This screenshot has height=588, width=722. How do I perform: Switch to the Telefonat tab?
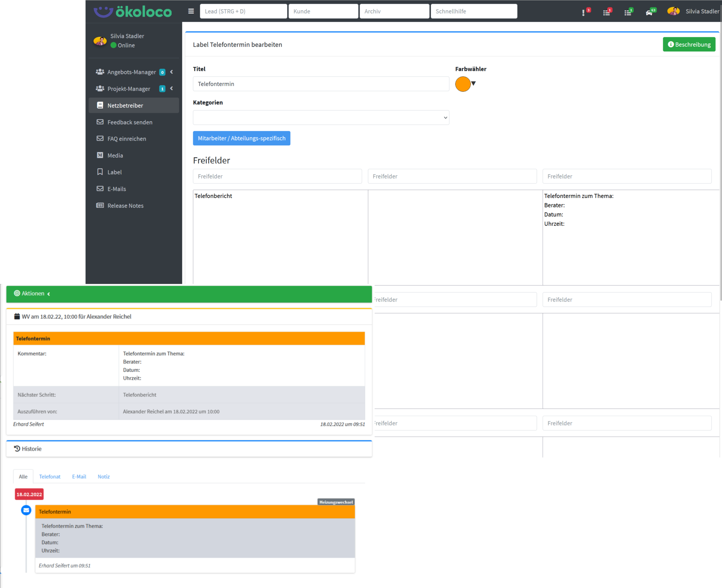[50, 477]
